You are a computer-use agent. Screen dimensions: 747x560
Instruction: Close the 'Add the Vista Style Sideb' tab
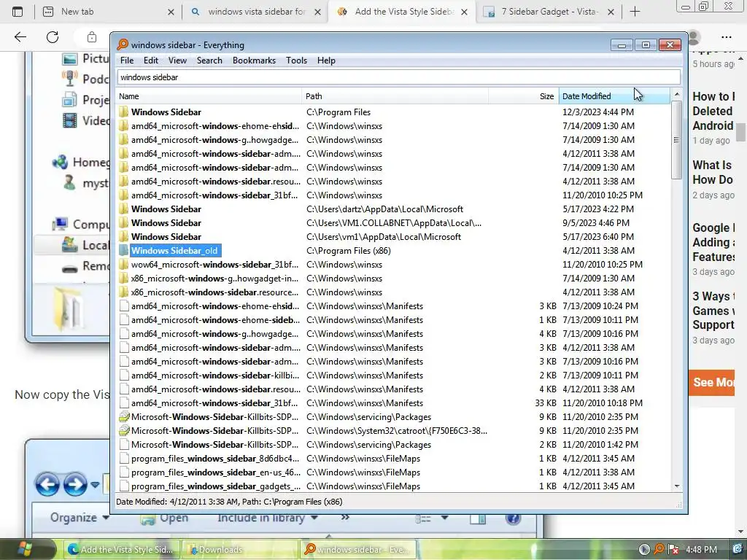(464, 12)
